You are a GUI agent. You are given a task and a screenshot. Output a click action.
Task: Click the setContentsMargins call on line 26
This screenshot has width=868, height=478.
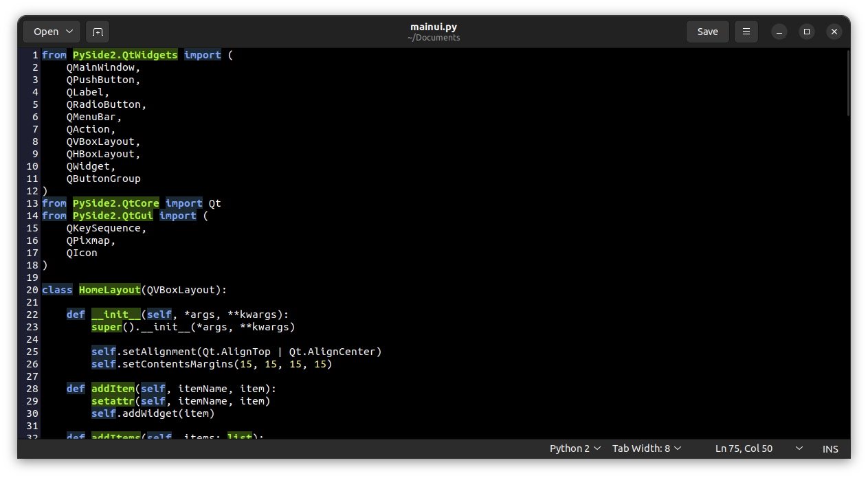click(x=175, y=363)
